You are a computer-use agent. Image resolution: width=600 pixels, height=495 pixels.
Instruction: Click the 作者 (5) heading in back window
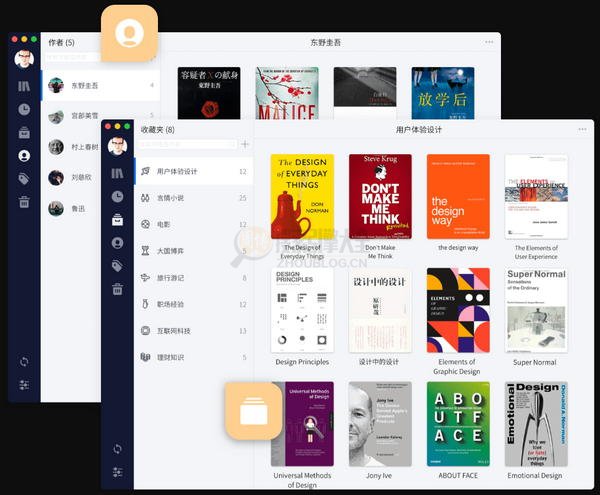(x=61, y=42)
